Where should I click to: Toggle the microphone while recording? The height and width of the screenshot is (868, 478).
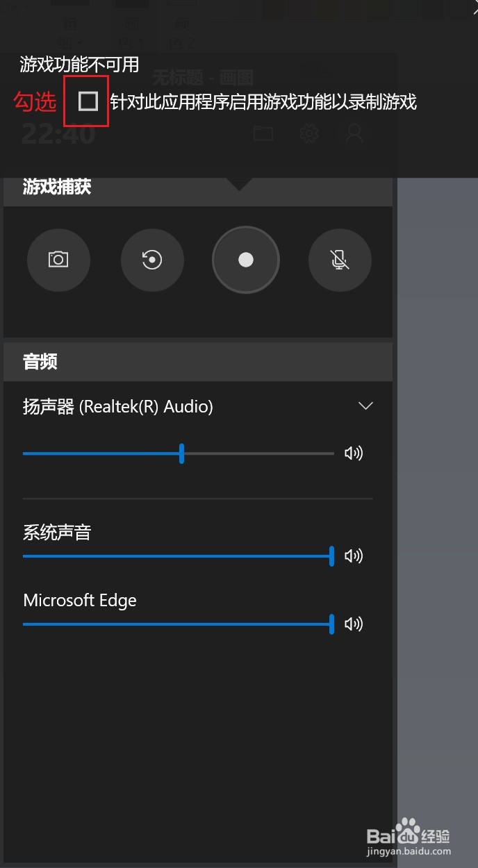tap(340, 260)
